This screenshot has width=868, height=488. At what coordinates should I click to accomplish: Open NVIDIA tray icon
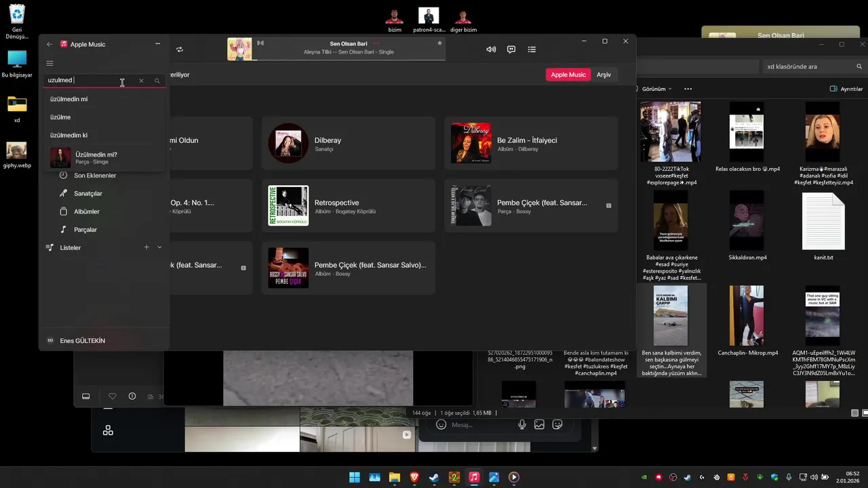coord(644,477)
